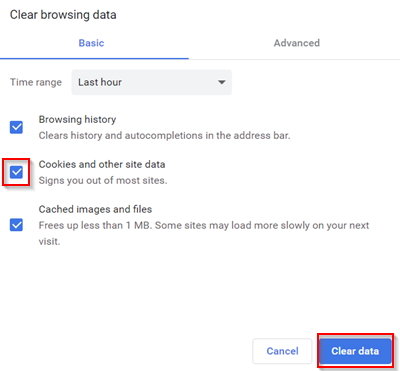Click the dropdown arrow in the Time range box
The width and height of the screenshot is (400, 371).
[x=222, y=82]
